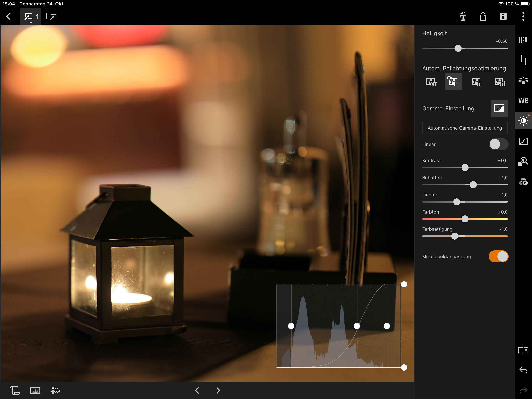Enable the Linear toggle
532x399 pixels.
[498, 144]
